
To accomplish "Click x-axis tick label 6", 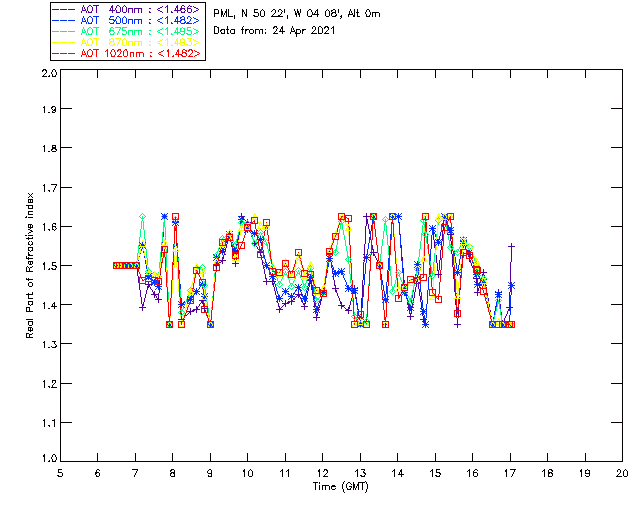I will [98, 473].
